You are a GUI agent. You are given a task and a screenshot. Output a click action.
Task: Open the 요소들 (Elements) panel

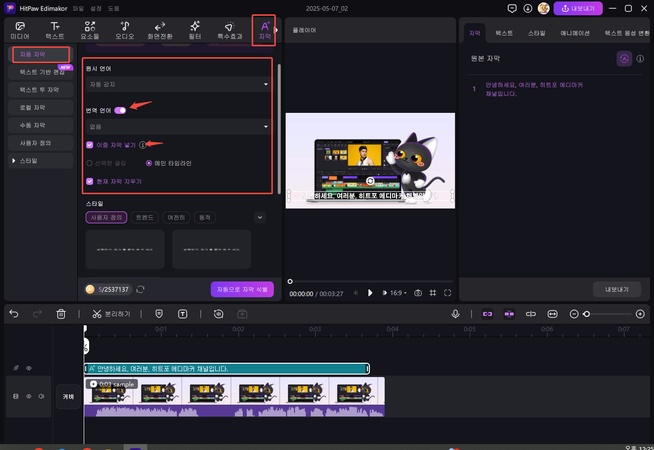point(90,30)
